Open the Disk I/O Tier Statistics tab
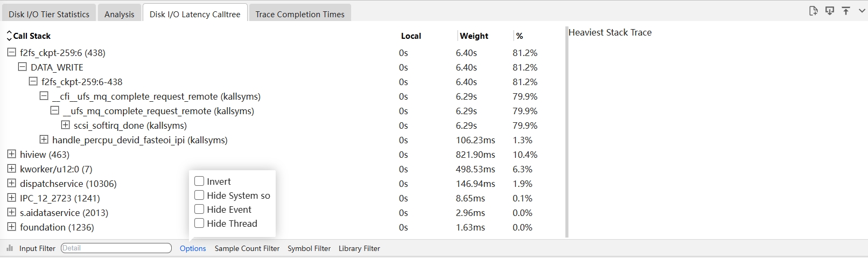The height and width of the screenshot is (258, 868). point(49,15)
